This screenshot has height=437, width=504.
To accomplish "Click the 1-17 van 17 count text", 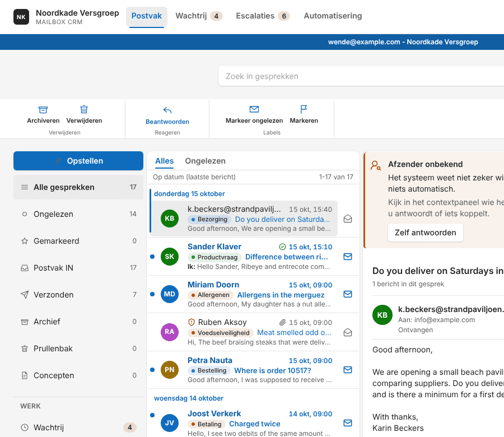I will (x=336, y=177).
